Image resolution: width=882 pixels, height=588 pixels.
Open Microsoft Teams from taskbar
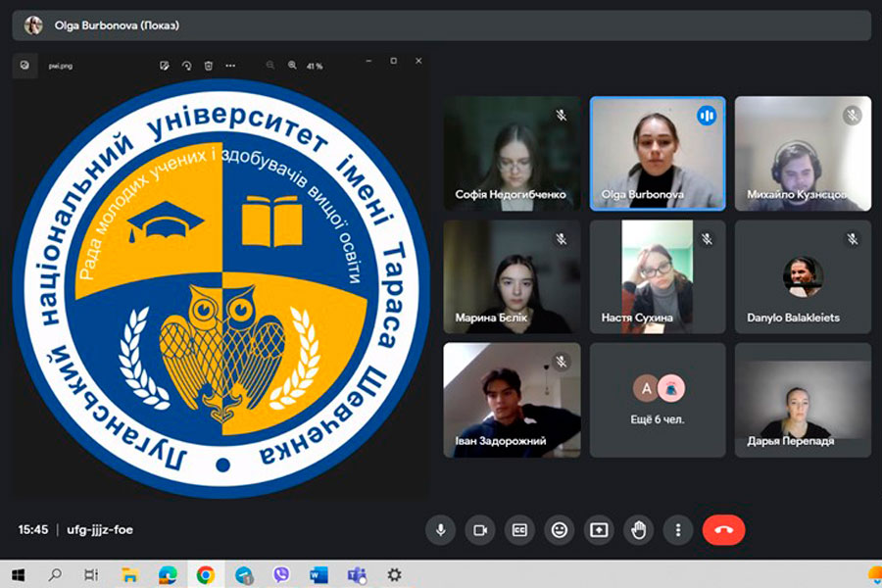(357, 575)
